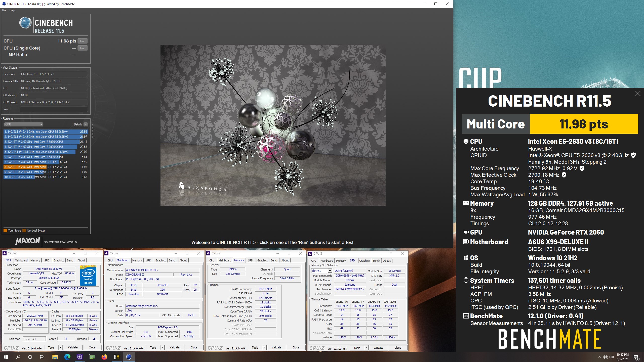Run the CPU Single Core test
Image resolution: width=644 pixels, height=362 pixels.
[x=83, y=48]
